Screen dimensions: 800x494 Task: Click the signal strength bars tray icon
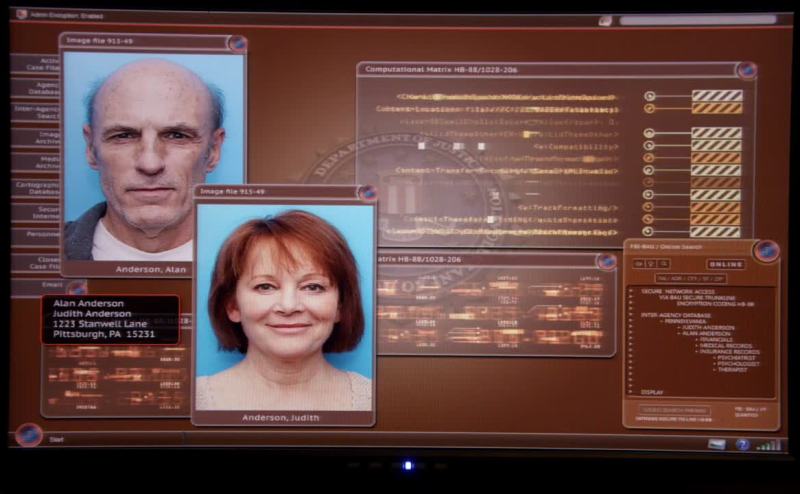768,444
